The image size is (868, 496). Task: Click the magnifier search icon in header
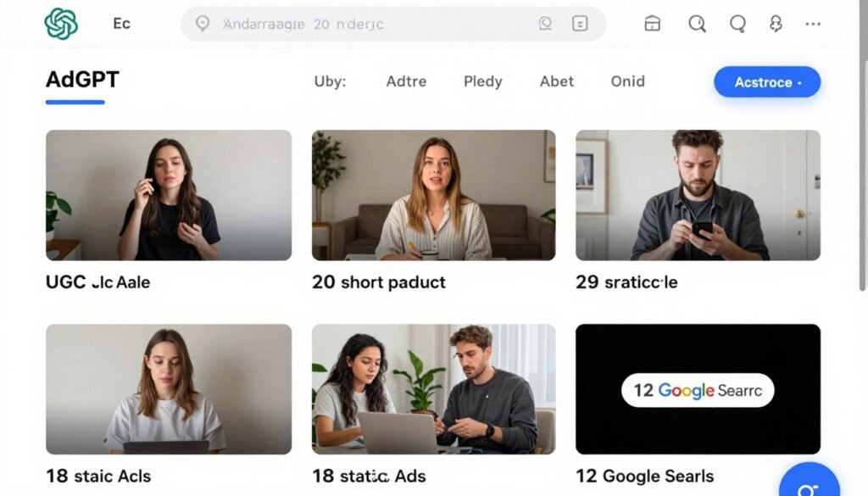pos(697,24)
